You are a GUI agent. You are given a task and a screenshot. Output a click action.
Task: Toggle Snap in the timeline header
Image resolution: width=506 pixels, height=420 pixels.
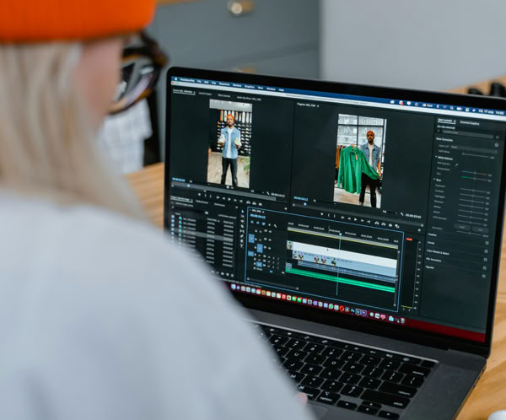tap(258, 223)
